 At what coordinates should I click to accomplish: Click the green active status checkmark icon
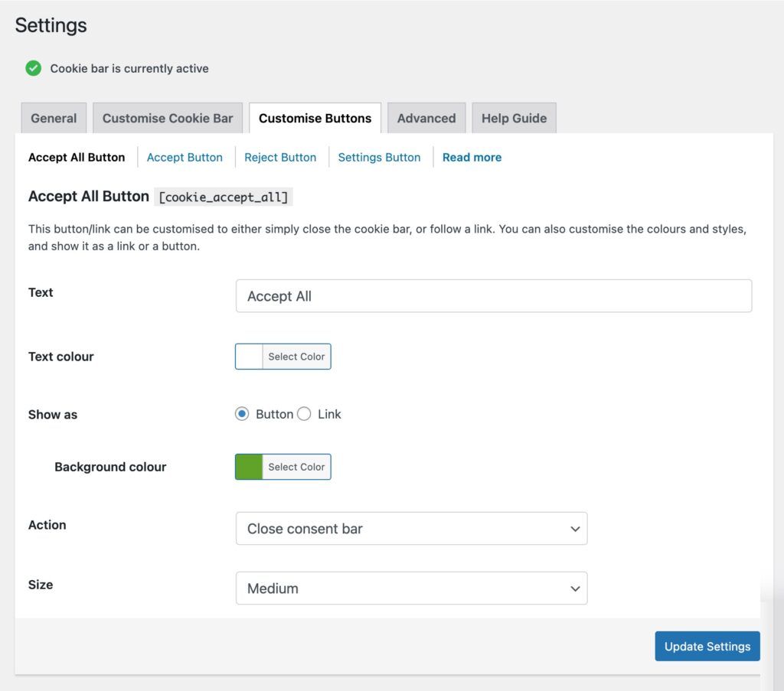[x=34, y=68]
